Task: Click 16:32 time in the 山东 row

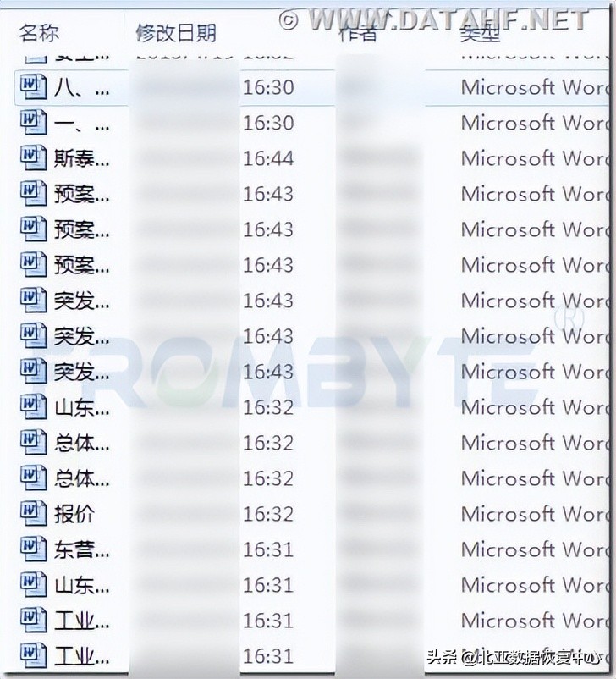Action: point(268,407)
